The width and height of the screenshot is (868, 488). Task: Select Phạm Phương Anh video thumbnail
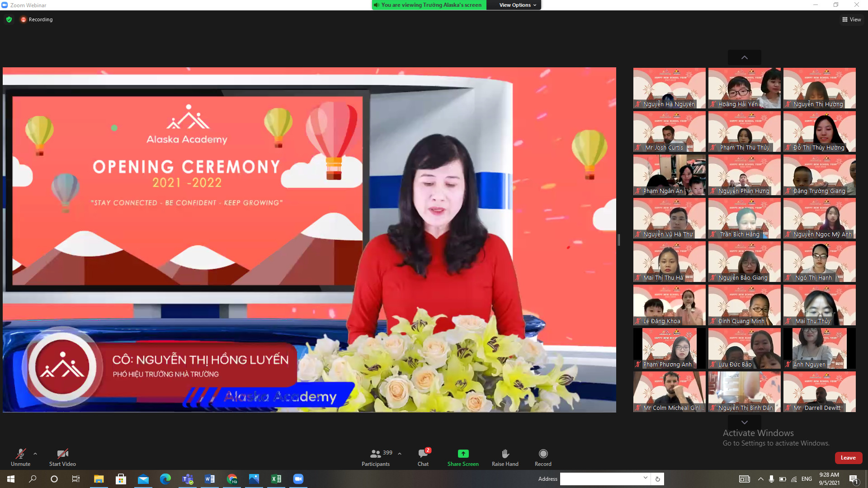pos(670,348)
